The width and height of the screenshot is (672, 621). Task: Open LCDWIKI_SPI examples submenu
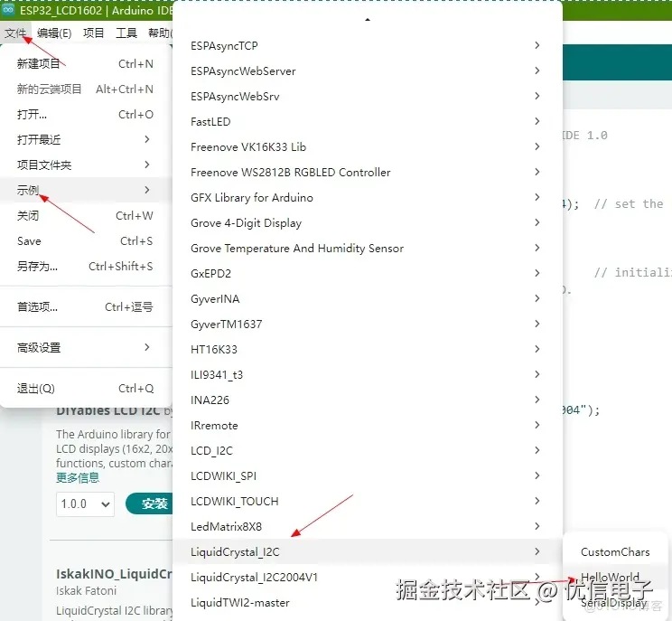point(368,476)
